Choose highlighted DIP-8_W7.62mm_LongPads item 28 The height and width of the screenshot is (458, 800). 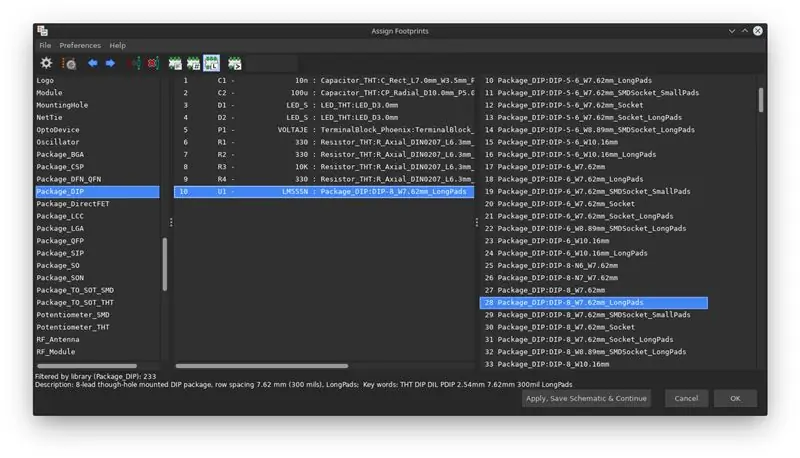click(594, 302)
